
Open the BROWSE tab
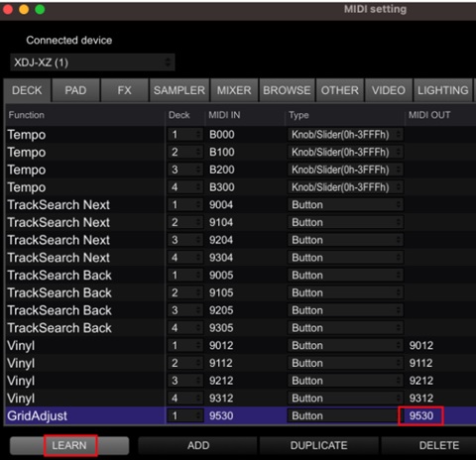pos(287,90)
